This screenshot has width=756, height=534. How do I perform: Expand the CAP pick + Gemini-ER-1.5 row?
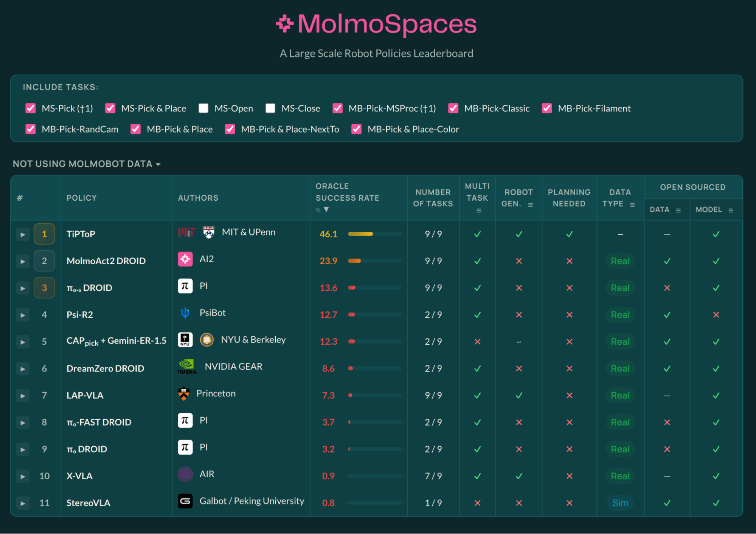coord(23,342)
